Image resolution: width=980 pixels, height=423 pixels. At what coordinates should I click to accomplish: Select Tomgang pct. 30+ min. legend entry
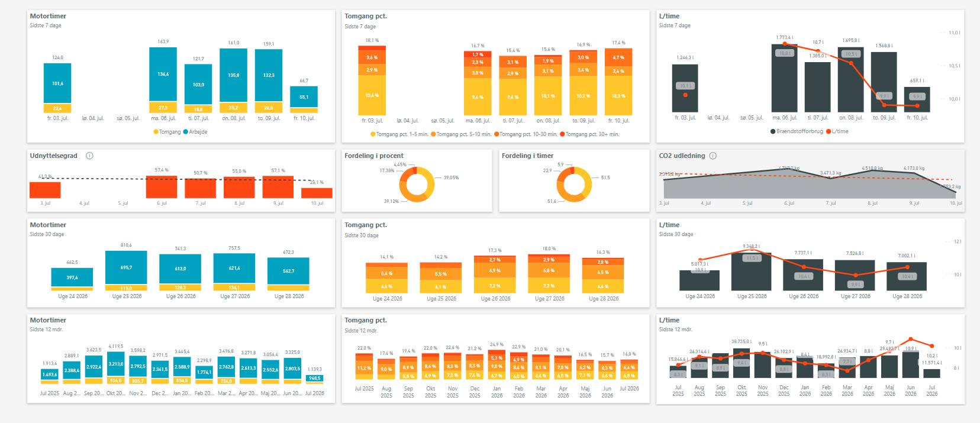pyautogui.click(x=589, y=134)
